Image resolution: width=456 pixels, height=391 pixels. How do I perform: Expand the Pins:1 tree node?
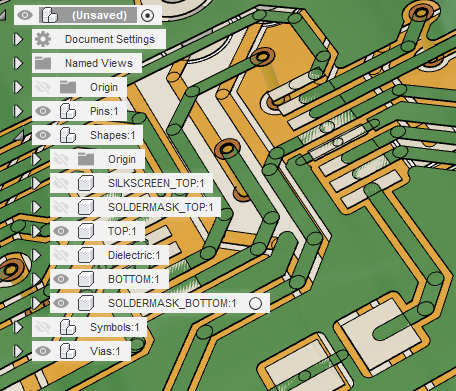(18, 111)
